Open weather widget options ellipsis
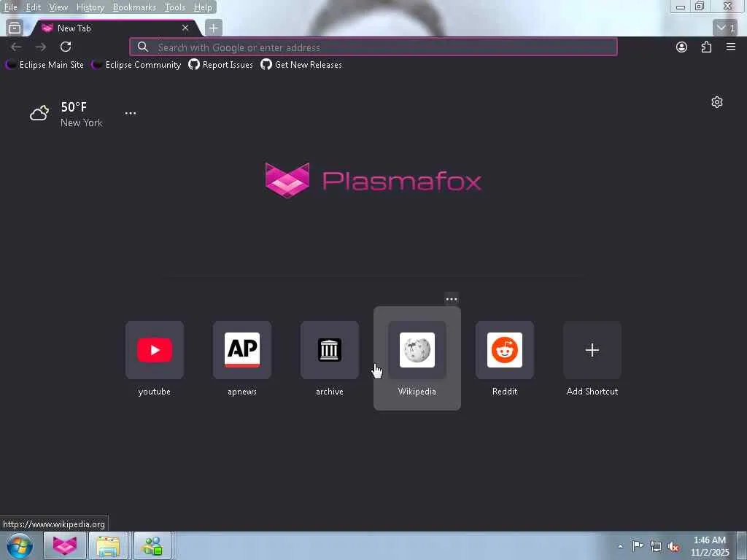Screen dimensions: 747x560 tap(131, 113)
